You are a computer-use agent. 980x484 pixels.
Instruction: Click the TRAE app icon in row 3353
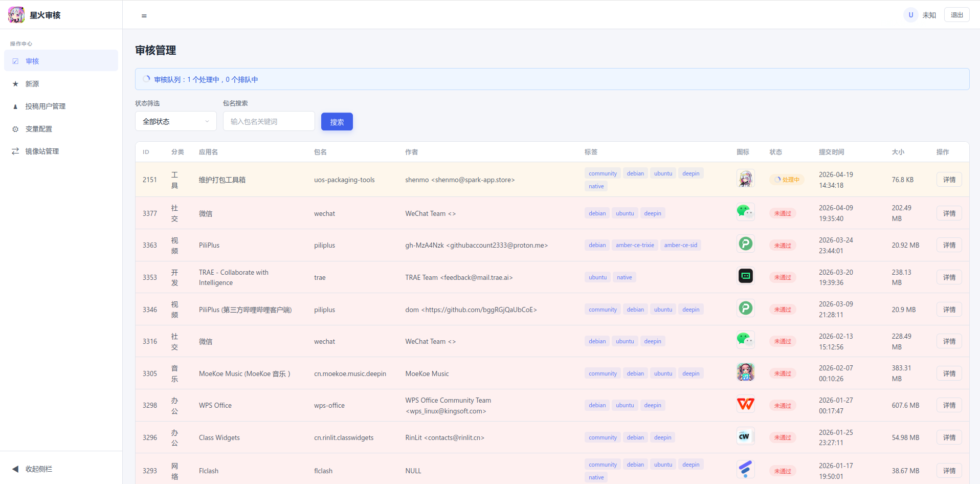pos(745,276)
